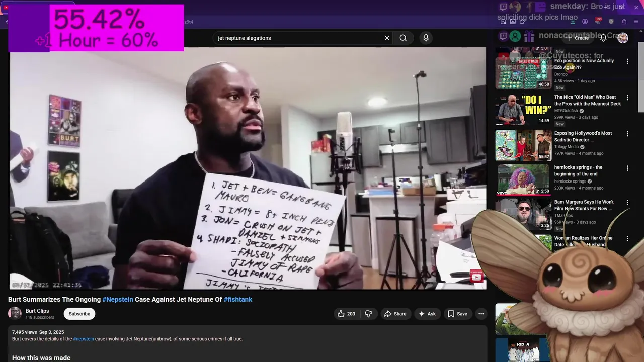Open options menu for hemlocke springs video

627,168
